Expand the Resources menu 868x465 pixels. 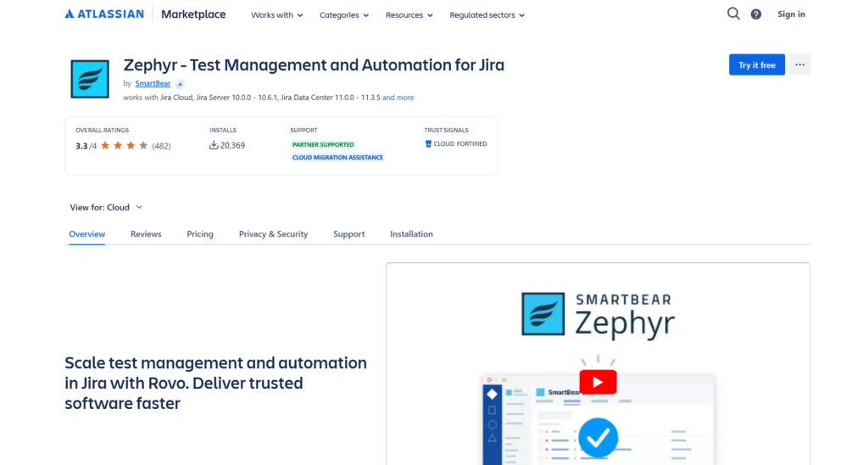pyautogui.click(x=409, y=15)
